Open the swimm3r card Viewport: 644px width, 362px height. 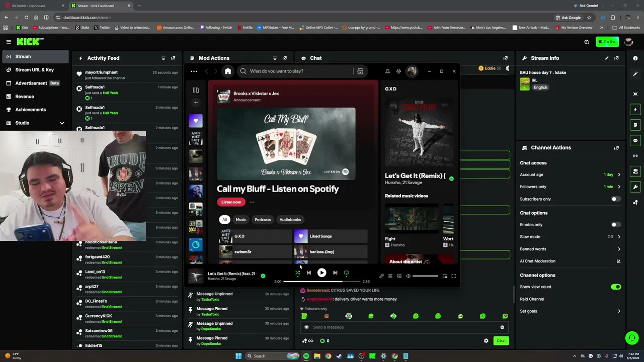click(255, 252)
